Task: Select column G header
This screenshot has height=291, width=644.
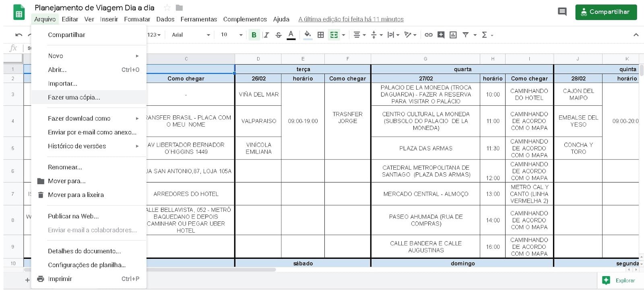Action: point(425,59)
